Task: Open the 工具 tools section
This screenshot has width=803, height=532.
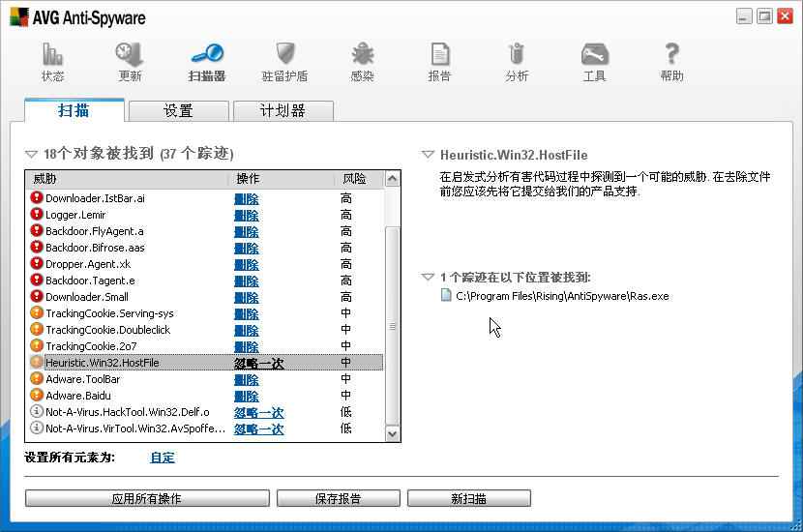Action: click(x=594, y=63)
